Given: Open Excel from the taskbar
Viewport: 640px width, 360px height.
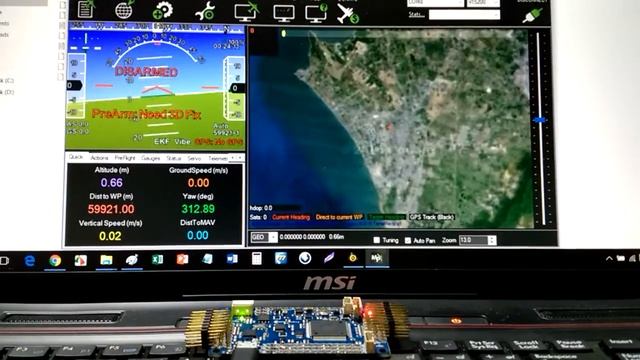Looking at the screenshot, I should coord(157,260).
